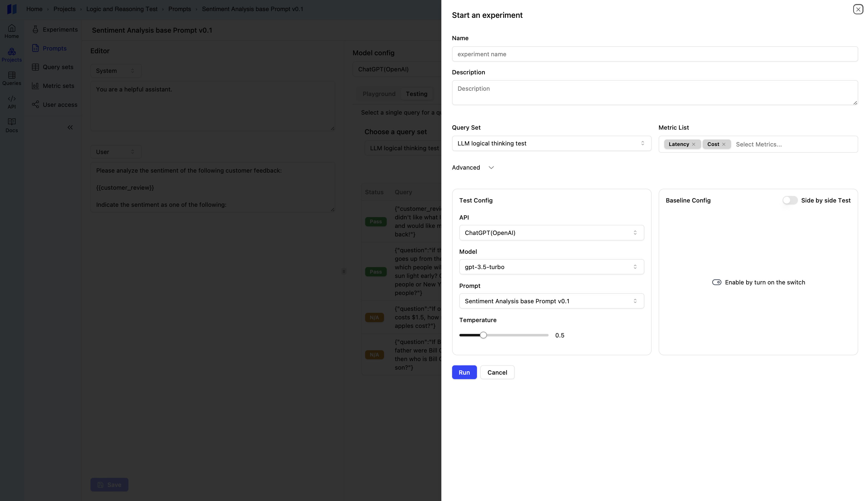Open the Queries section icon

(x=12, y=75)
